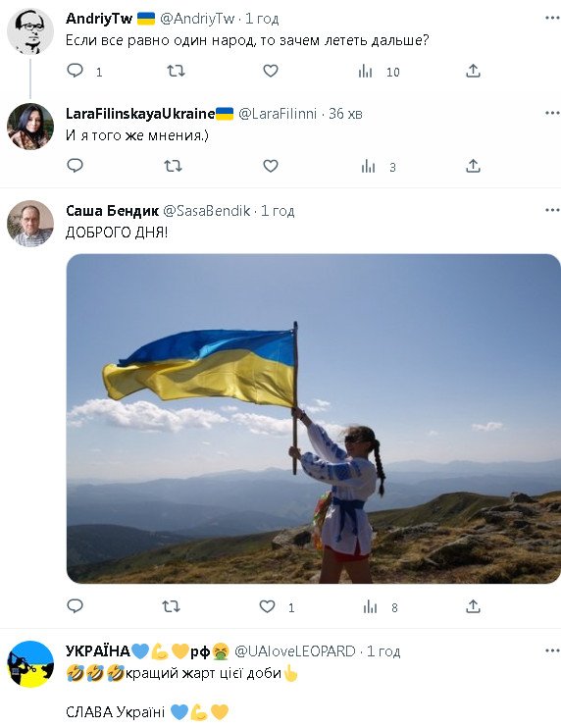Share AndriyTw's tweet
561x728 pixels.
[x=473, y=71]
